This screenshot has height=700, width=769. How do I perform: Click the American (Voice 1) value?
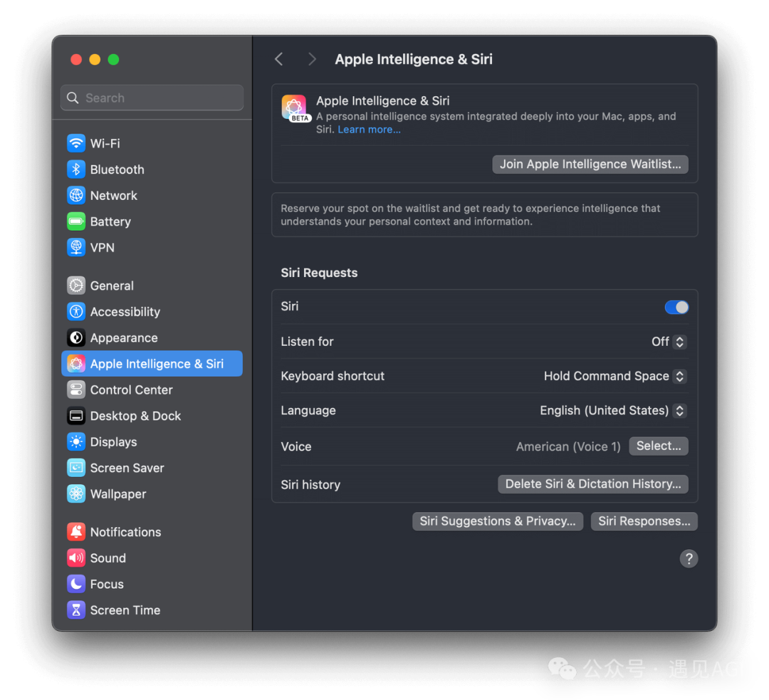[568, 446]
